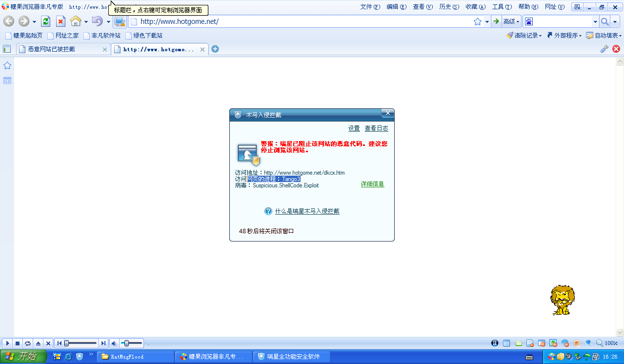Click 设置 link in the alert dialog
This screenshot has width=624, height=364.
(x=354, y=129)
